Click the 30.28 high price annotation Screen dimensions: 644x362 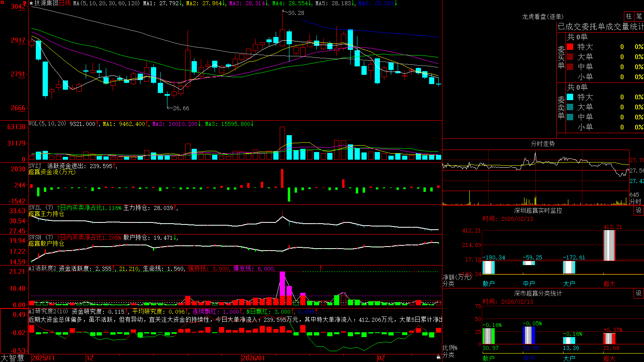[296, 13]
